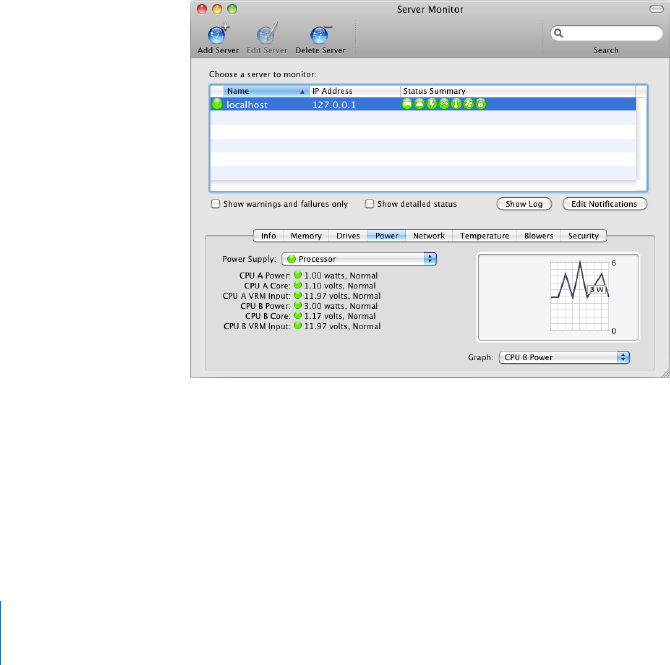Click the Edit Server toolbar icon
Viewport: 670px width, 665px height.
click(x=267, y=34)
